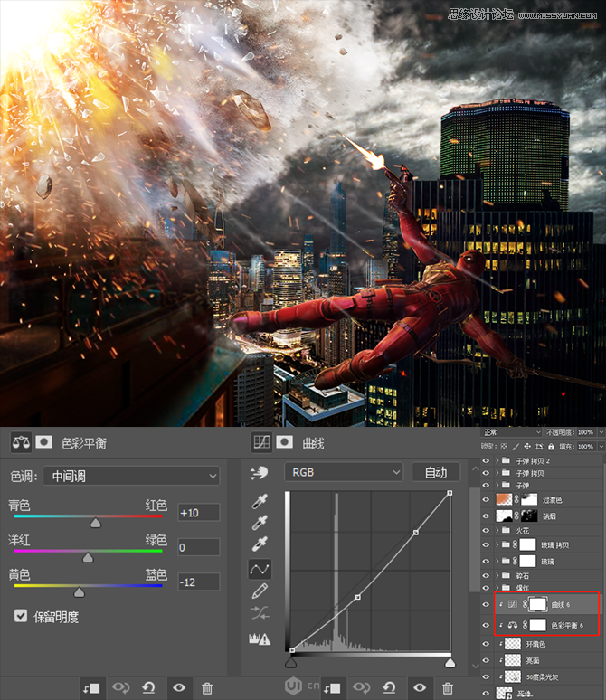
Task: Delete the Curves adjustment layer
Action: tap(448, 688)
